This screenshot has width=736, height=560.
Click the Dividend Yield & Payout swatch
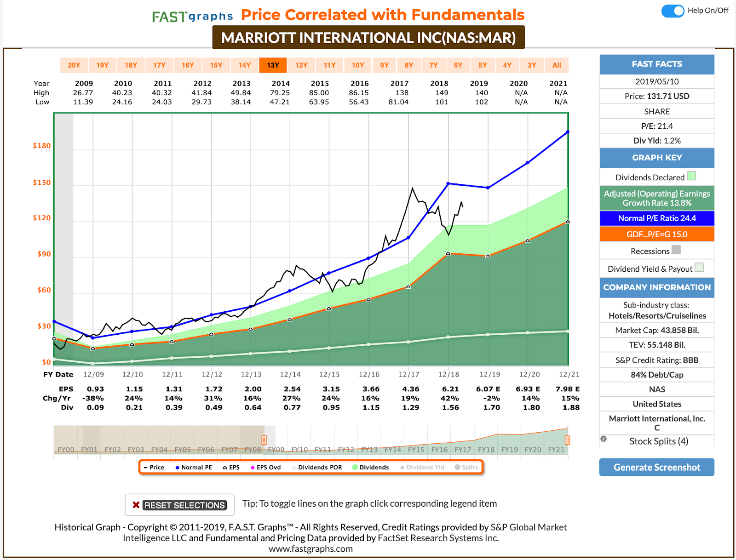tap(699, 267)
